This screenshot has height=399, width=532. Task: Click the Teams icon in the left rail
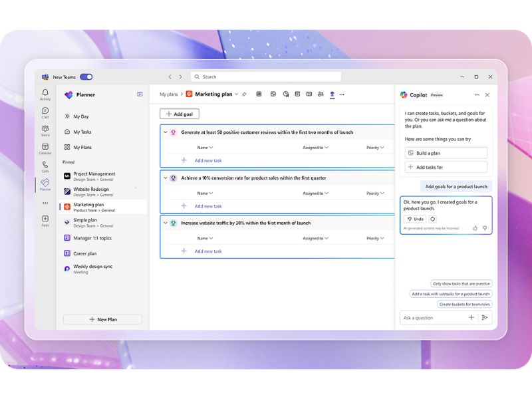(45, 130)
